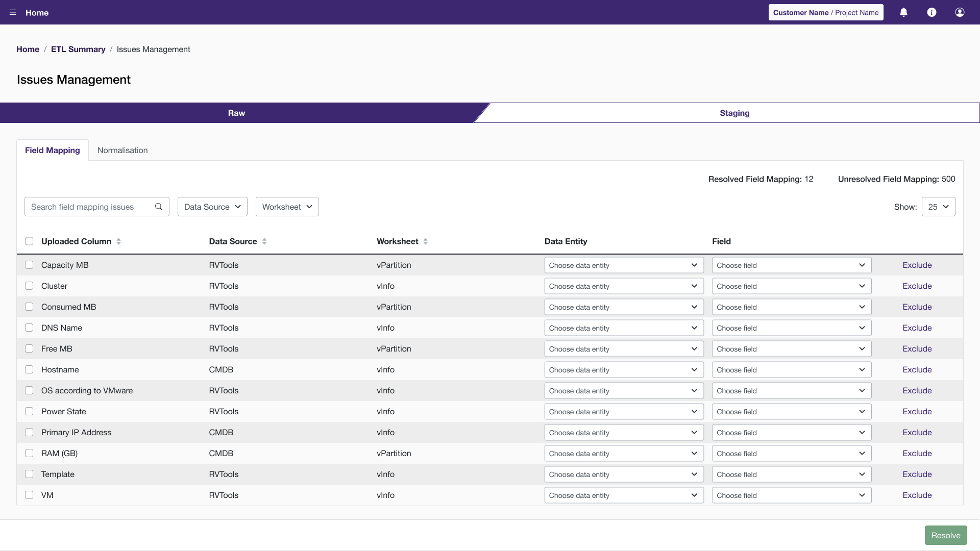Open Choose field dropdown for VM
This screenshot has width=980, height=551.
[x=791, y=495]
